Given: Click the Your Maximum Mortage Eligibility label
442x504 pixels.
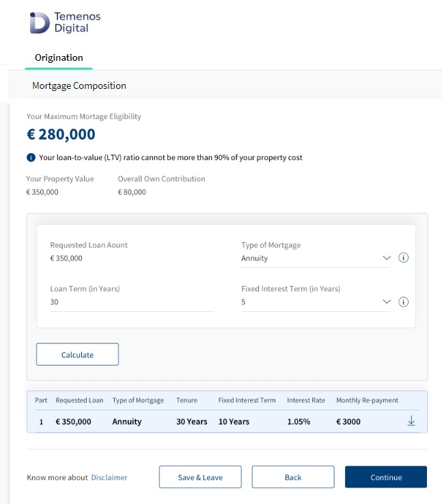Looking at the screenshot, I should point(84,116).
